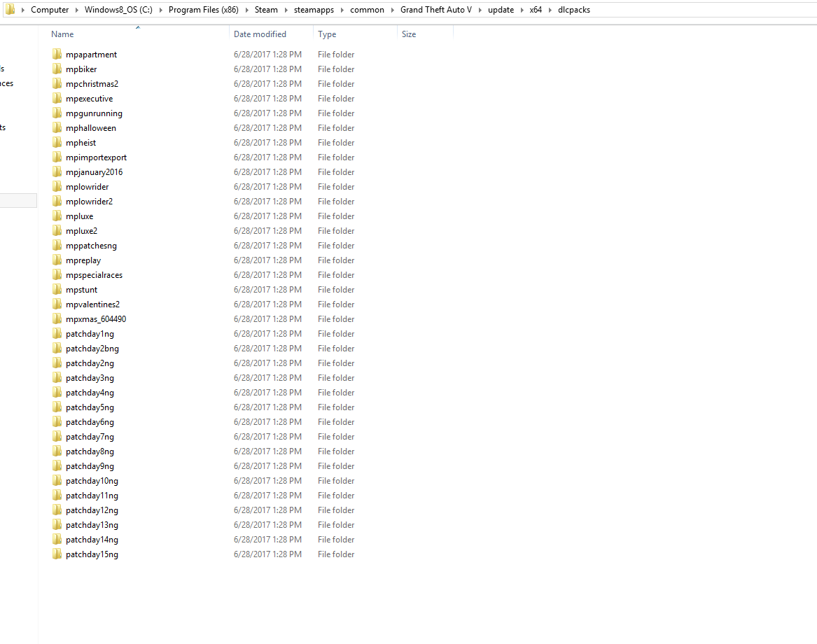Click the mpchristmas2 folder icon
Screen dimensions: 817x644
pyautogui.click(x=57, y=83)
